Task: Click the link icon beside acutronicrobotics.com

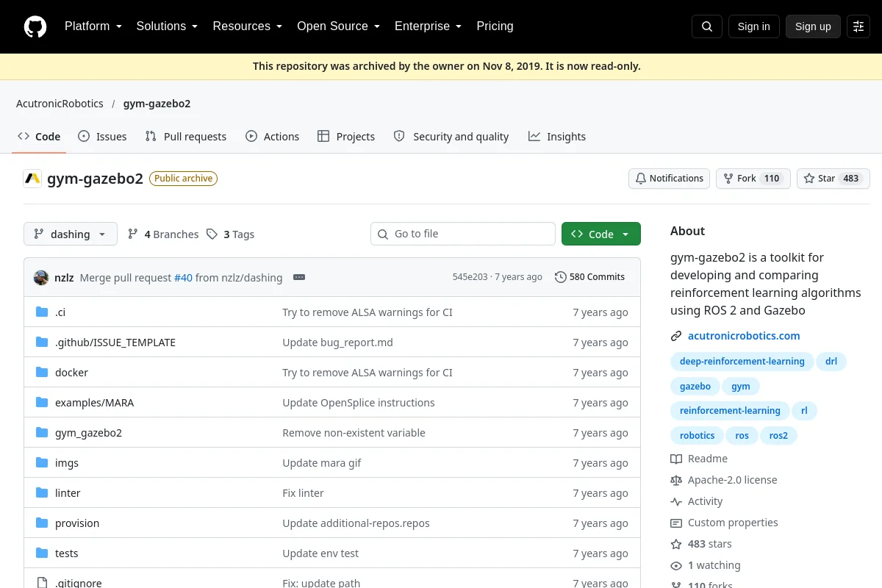Action: point(676,336)
